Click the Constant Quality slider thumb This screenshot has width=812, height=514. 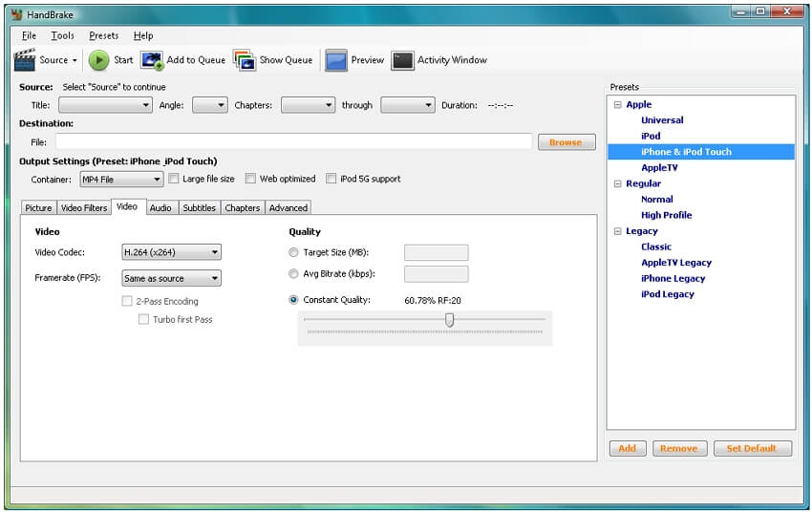click(x=450, y=320)
